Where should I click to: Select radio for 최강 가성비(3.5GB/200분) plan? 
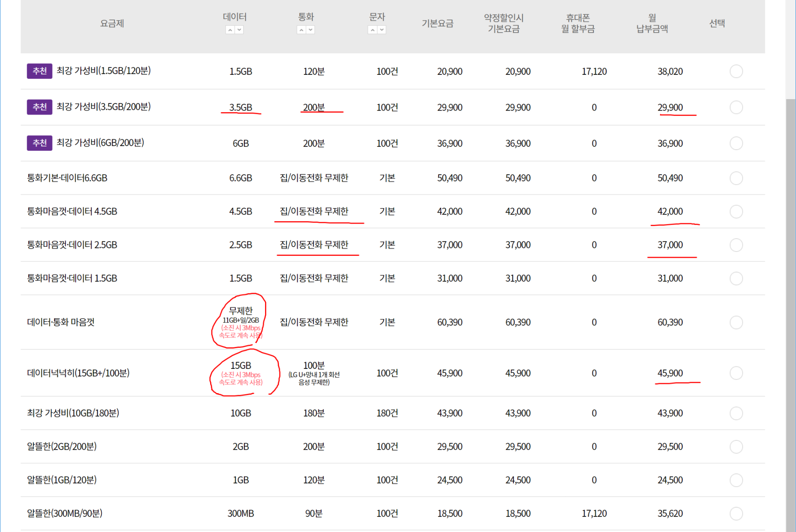point(736,107)
